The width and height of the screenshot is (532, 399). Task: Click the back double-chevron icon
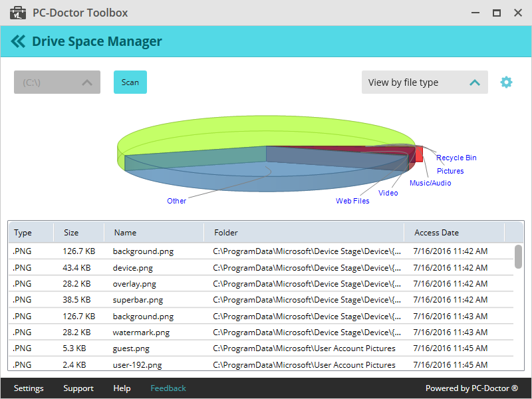[18, 41]
